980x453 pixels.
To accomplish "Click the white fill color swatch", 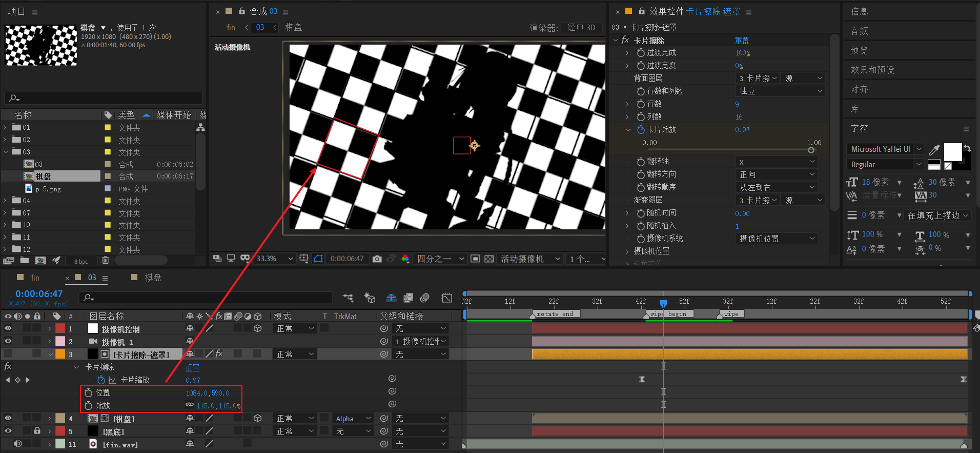I will coord(953,152).
